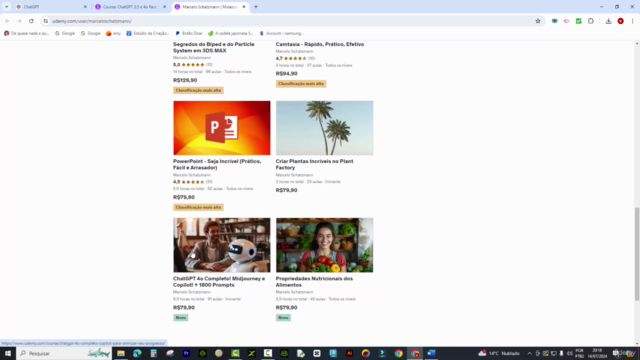This screenshot has width=640, height=360.
Task: Click the Pesquisar taskbar search box
Action: point(64,353)
